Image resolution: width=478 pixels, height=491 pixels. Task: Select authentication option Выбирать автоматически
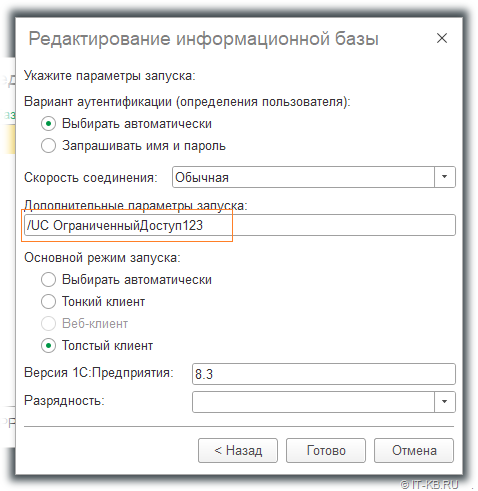[x=48, y=124]
